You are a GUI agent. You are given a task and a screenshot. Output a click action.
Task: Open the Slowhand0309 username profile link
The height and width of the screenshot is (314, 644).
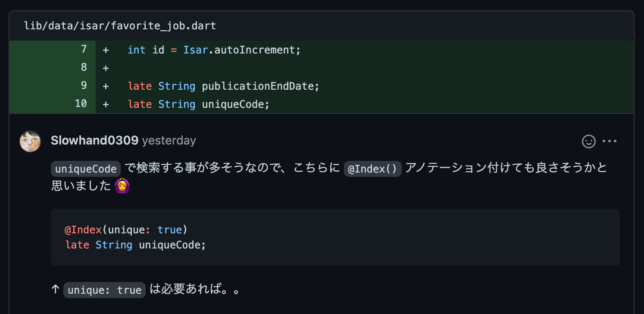(94, 141)
